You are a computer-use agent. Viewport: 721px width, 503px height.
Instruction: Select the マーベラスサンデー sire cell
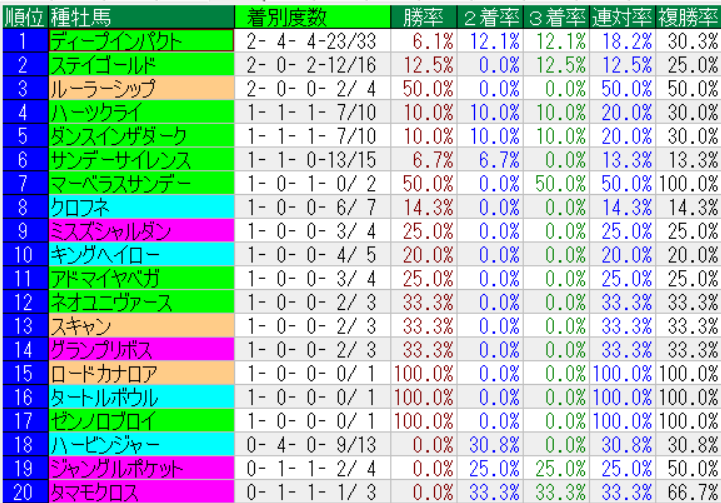(x=141, y=183)
